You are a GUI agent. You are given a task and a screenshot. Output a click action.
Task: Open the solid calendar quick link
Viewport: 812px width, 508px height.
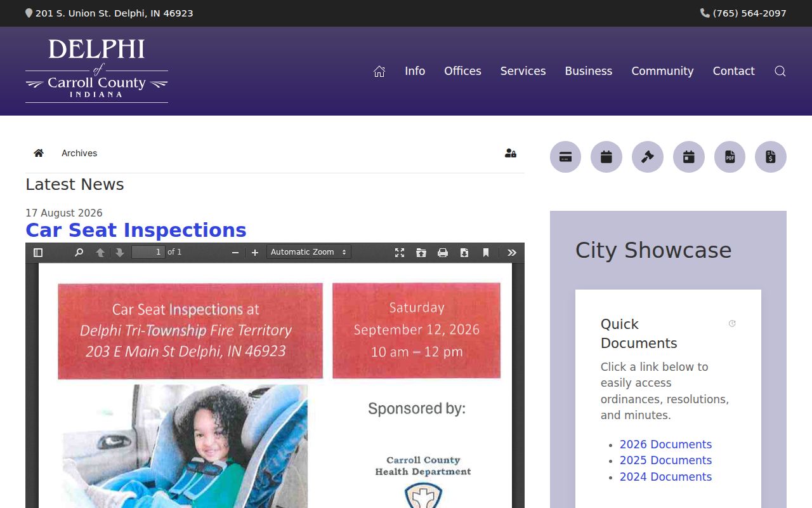pyautogui.click(x=606, y=157)
